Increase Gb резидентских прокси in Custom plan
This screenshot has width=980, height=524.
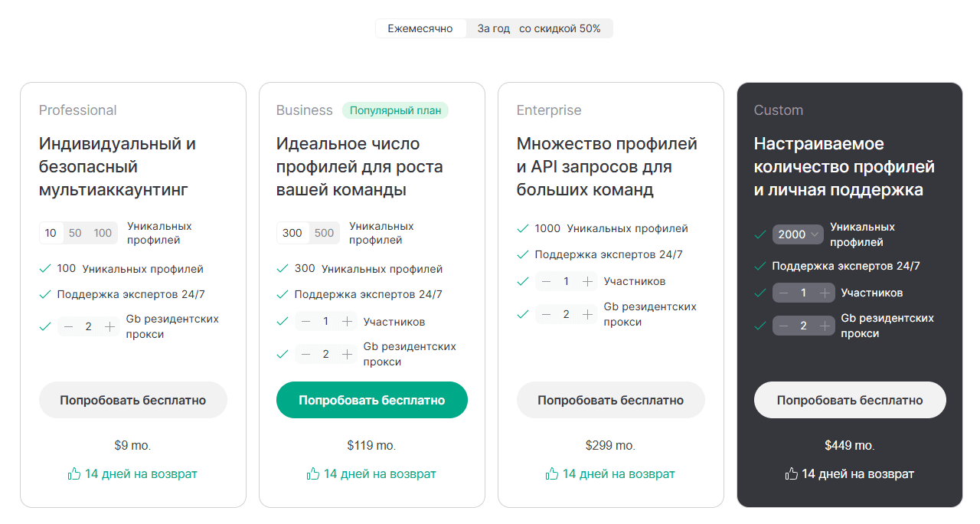pos(825,326)
